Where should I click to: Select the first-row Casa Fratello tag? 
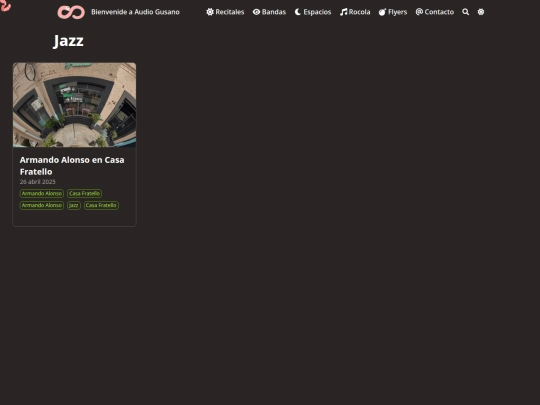coord(84,194)
